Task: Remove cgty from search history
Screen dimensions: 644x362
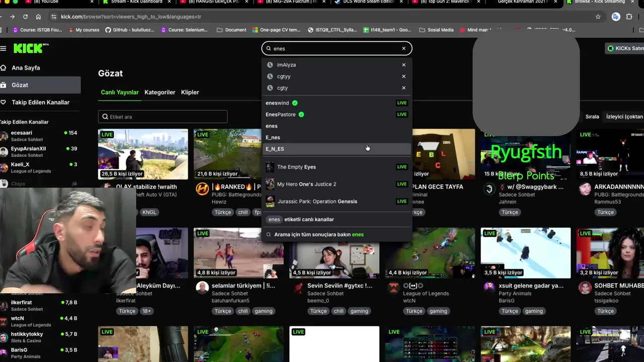Action: [x=404, y=88]
